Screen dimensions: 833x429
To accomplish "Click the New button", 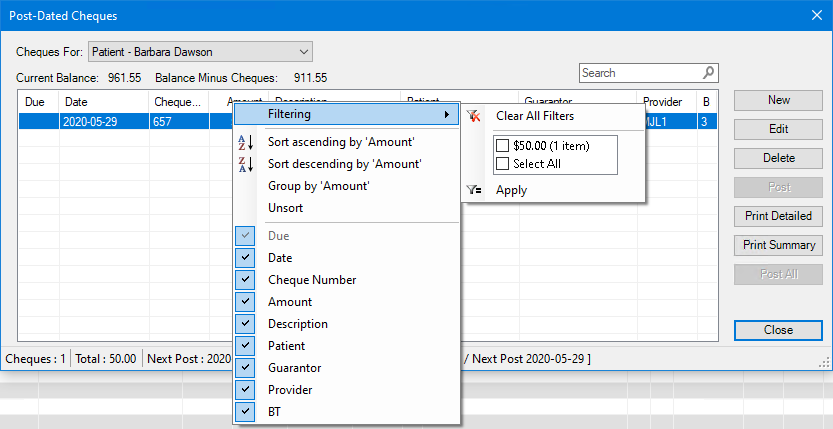I will point(778,100).
